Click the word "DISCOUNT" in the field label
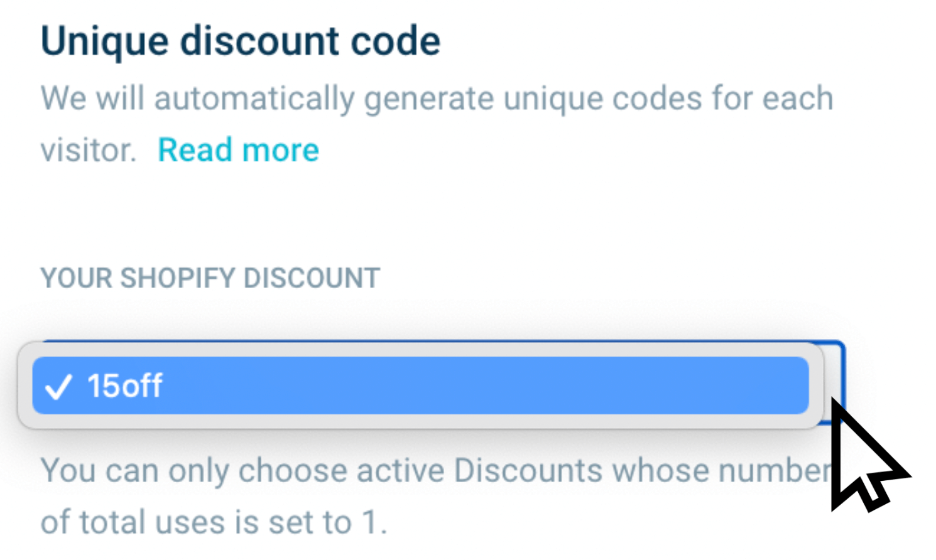 312,278
